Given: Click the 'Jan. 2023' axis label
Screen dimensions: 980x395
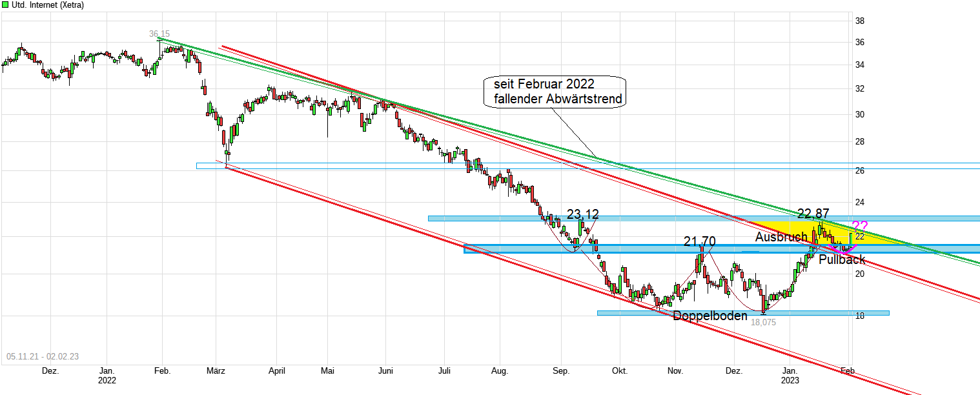Looking at the screenshot, I should [790, 376].
